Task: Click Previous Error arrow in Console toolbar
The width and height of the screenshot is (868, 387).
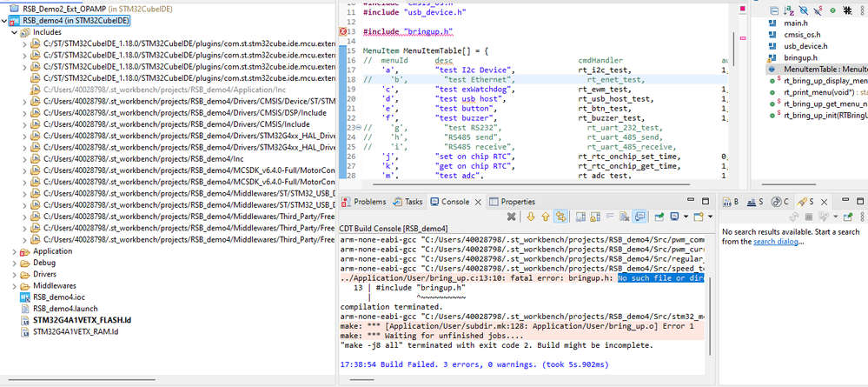Action: click(x=546, y=217)
